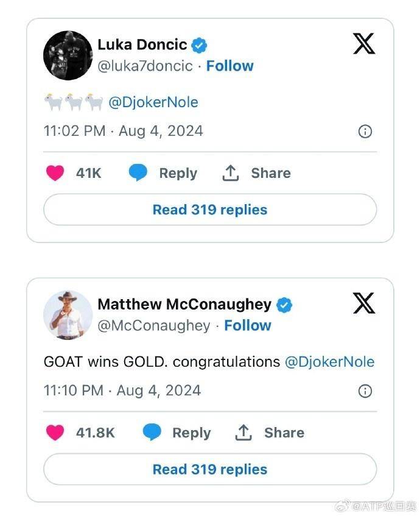Read 319 replies on Luka Doncic's tweet

coord(210,210)
